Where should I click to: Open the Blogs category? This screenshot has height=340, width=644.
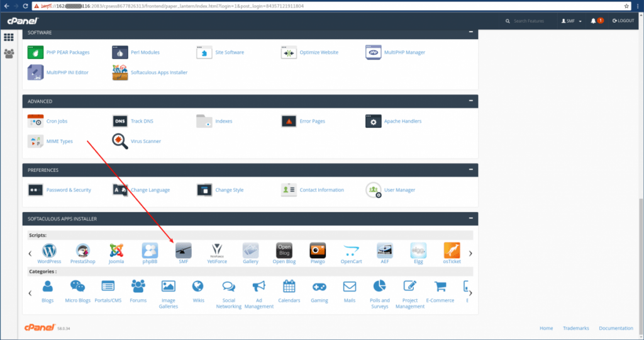(48, 291)
